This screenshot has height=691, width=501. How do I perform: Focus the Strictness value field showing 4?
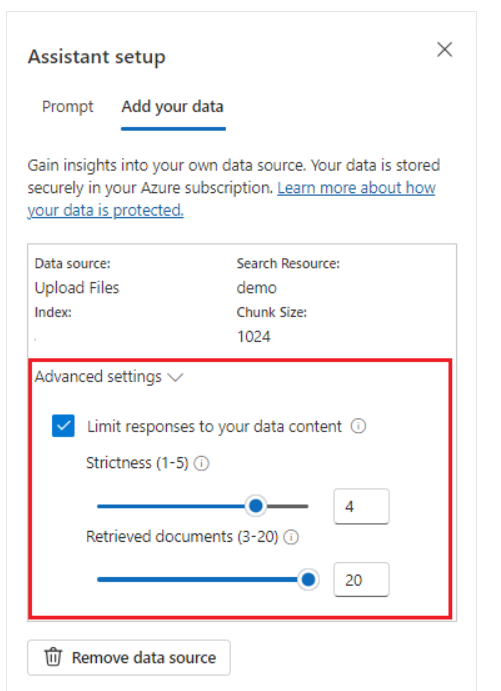point(361,506)
